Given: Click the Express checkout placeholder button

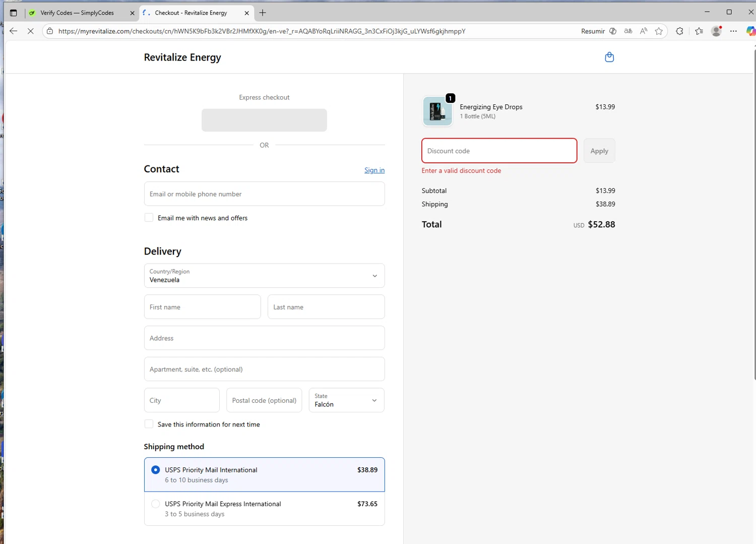Looking at the screenshot, I should point(264,120).
